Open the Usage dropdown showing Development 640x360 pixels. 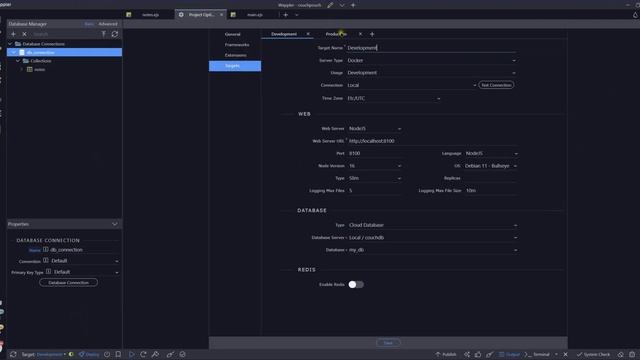431,73
